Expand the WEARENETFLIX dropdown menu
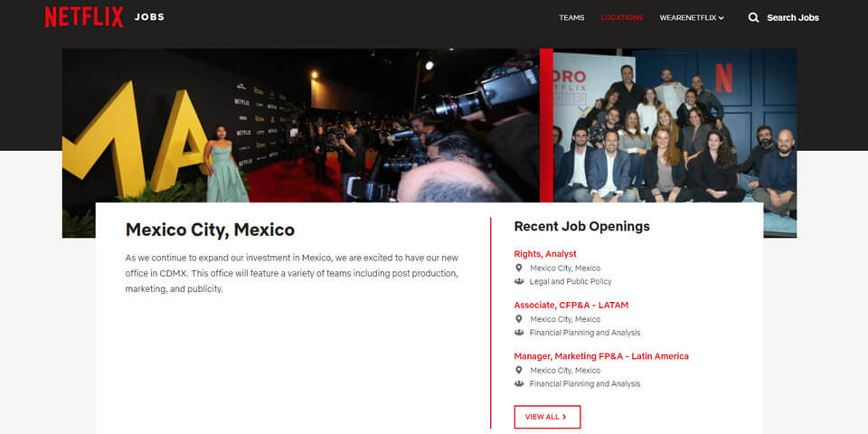The width and height of the screenshot is (868, 434). 692,18
